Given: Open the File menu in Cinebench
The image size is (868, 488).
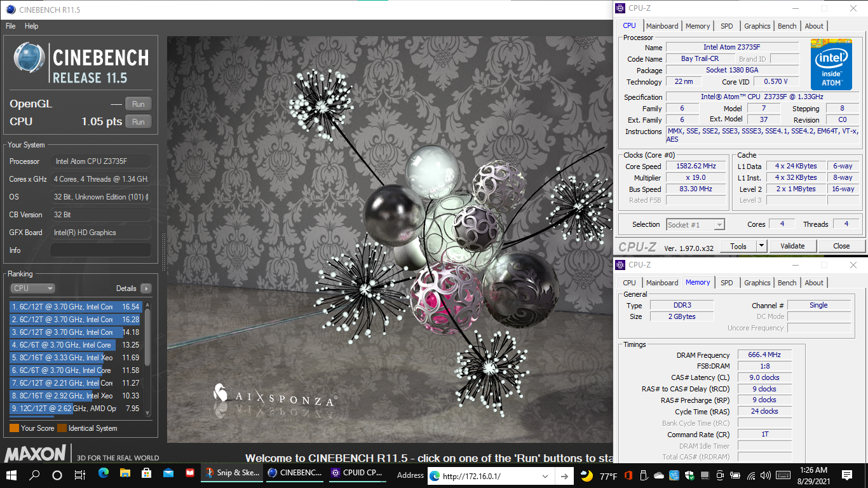Looking at the screenshot, I should 11,26.
